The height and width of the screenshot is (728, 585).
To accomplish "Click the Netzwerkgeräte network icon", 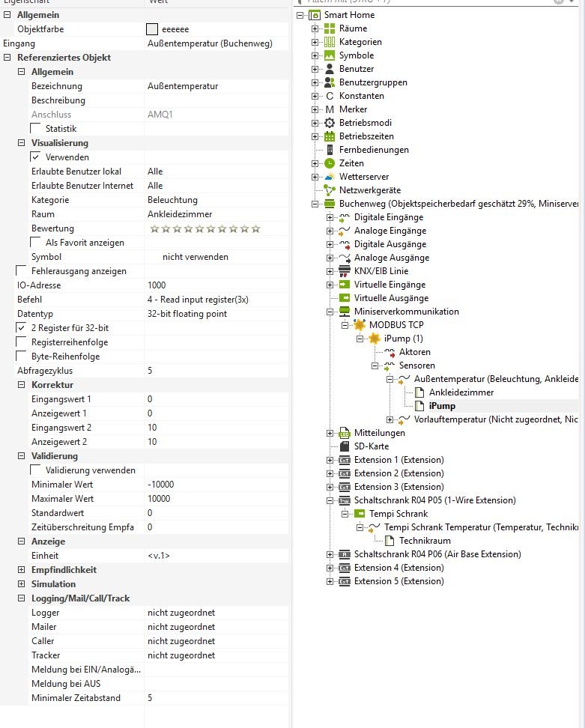I will click(329, 190).
